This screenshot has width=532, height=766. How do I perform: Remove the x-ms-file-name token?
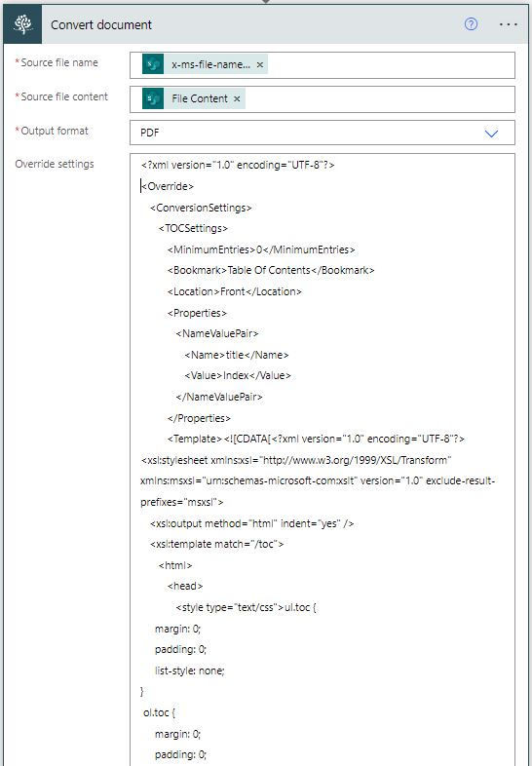(x=260, y=64)
